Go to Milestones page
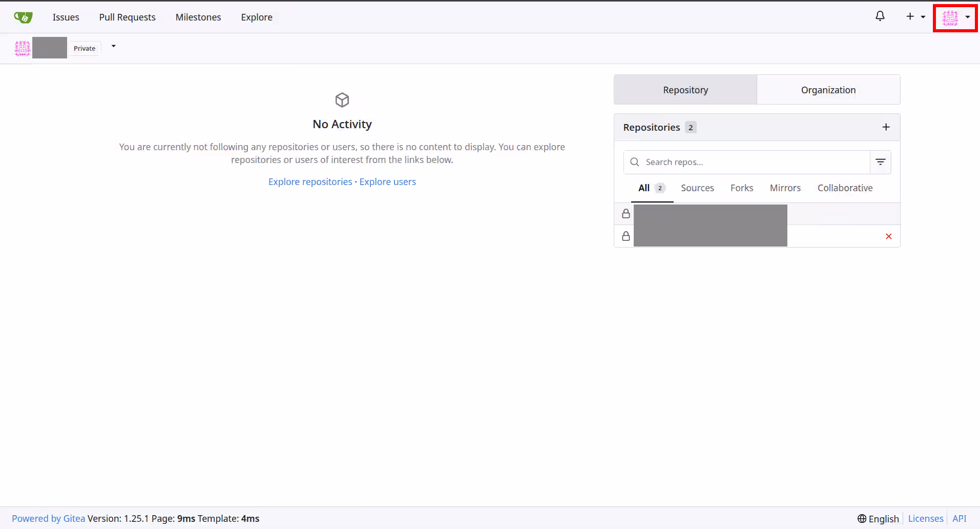Screen dimensions: 980x529 pyautogui.click(x=198, y=17)
